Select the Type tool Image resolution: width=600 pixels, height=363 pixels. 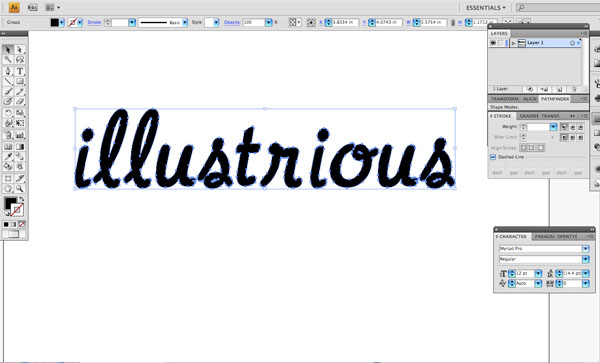click(x=20, y=71)
